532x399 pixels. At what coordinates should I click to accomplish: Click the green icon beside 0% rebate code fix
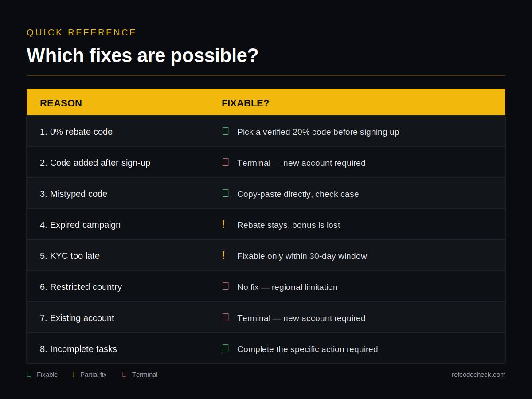(225, 131)
